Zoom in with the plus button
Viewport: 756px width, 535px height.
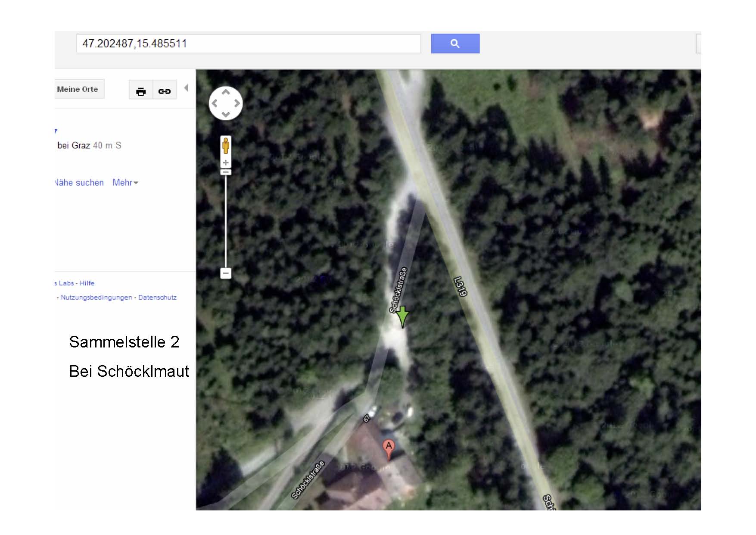click(x=226, y=163)
